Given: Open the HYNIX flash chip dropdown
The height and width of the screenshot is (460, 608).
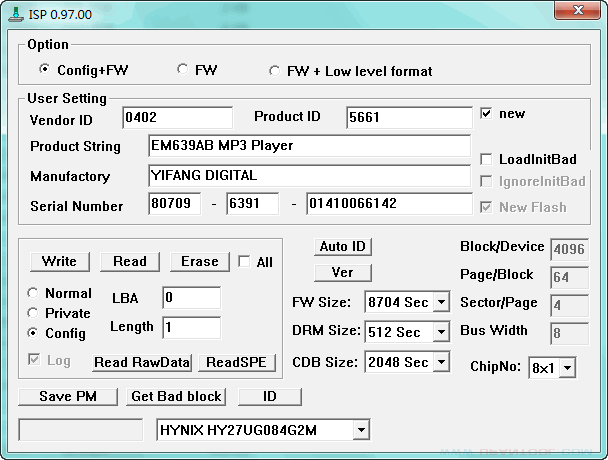Looking at the screenshot, I should pos(360,430).
